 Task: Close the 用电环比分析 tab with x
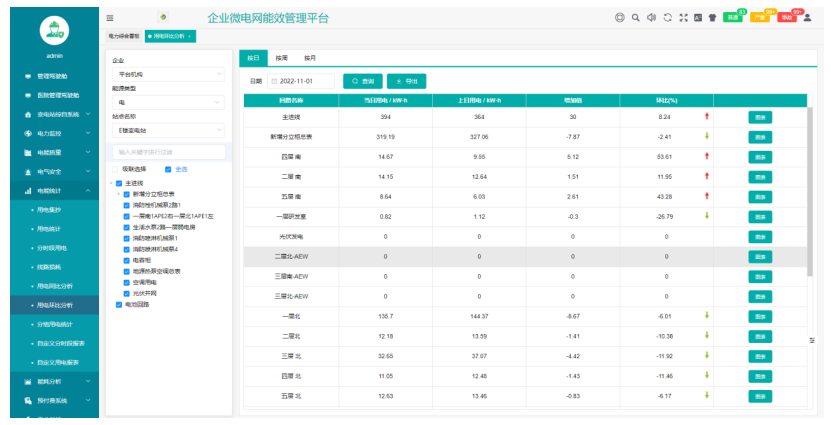[189, 36]
